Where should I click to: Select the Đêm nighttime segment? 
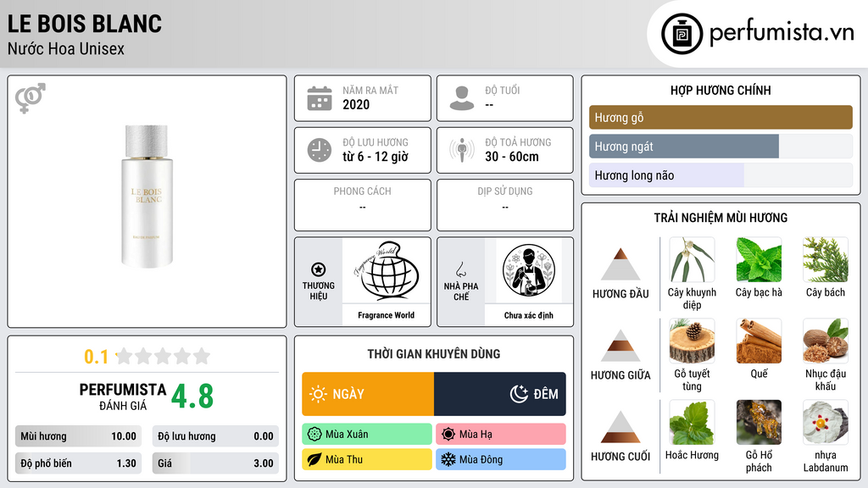(x=500, y=394)
